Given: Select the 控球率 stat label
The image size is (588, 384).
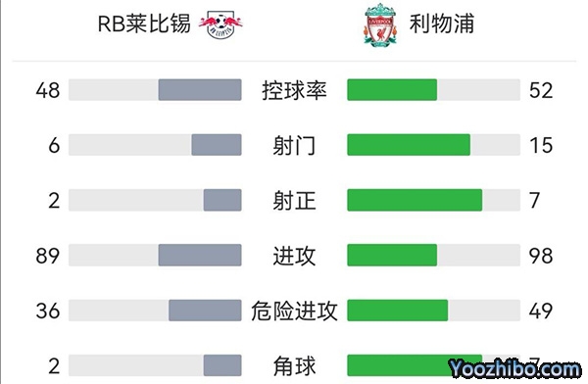Looking at the screenshot, I should (294, 90).
